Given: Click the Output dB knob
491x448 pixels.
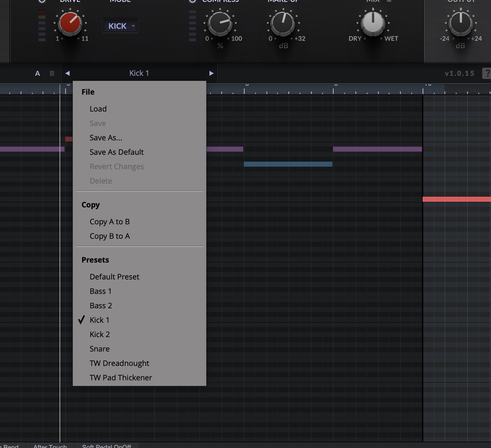Looking at the screenshot, I should click(x=461, y=23).
